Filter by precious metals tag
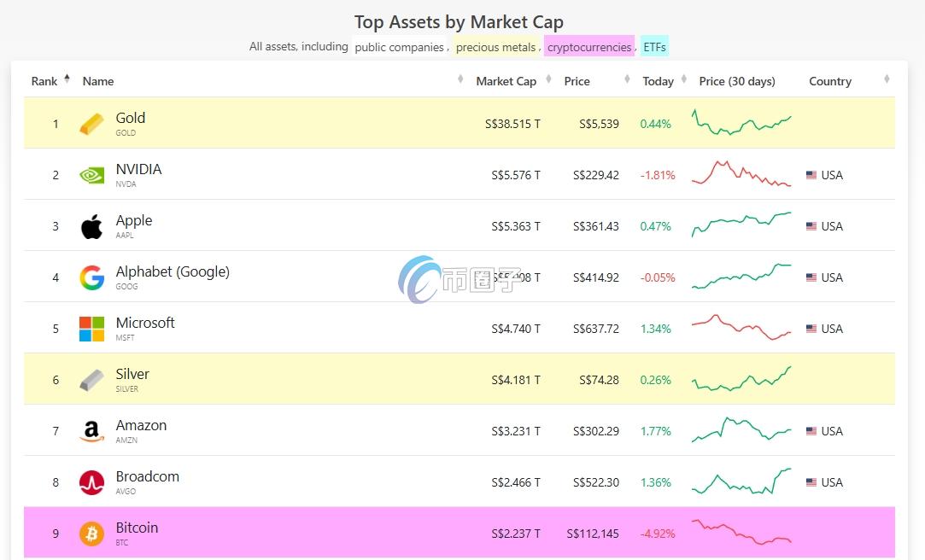925x560 pixels. 495,47
